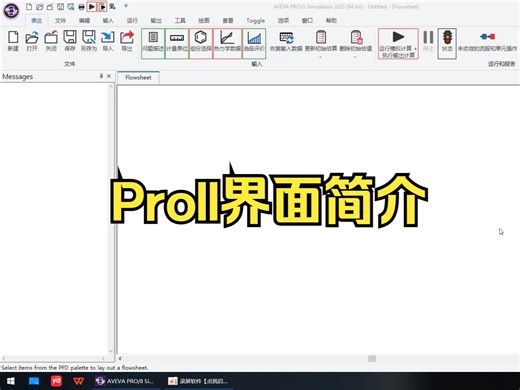The image size is (520, 390).
Task: Open the 输出 ribbon tab
Action: (x=156, y=21)
